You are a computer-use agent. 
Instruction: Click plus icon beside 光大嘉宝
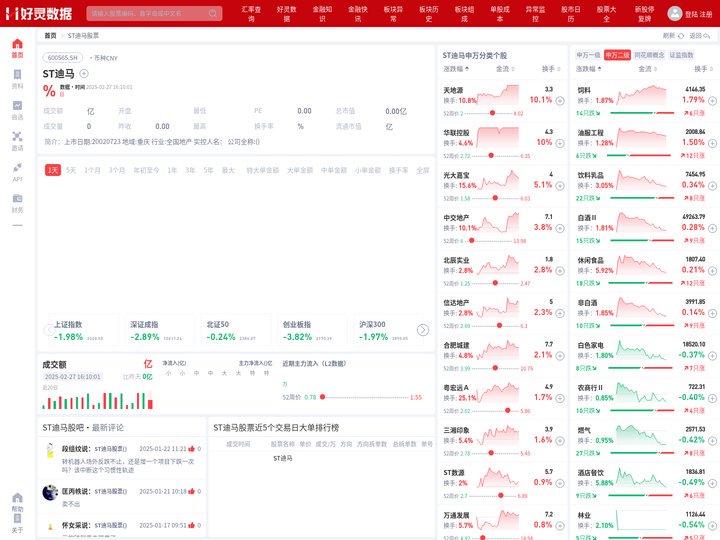click(560, 186)
